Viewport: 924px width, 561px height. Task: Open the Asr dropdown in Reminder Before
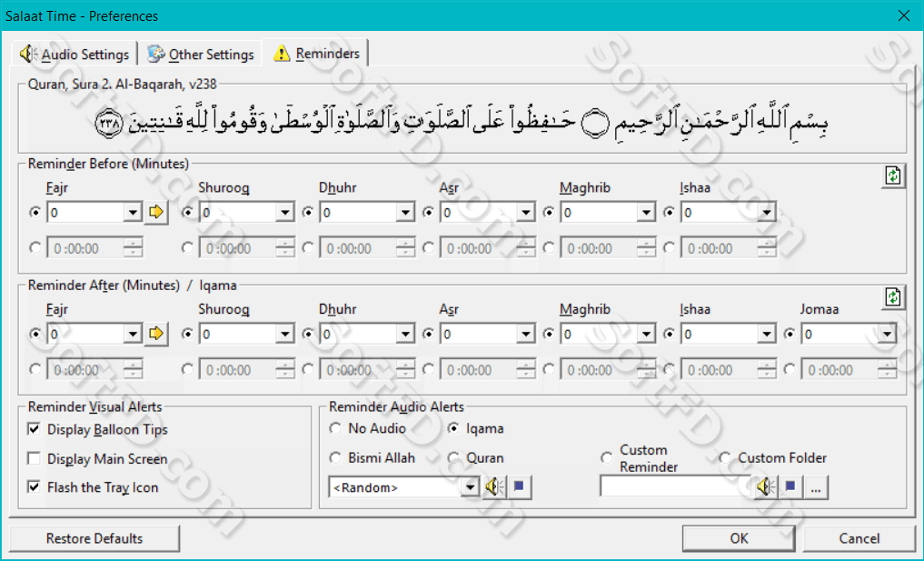click(526, 213)
